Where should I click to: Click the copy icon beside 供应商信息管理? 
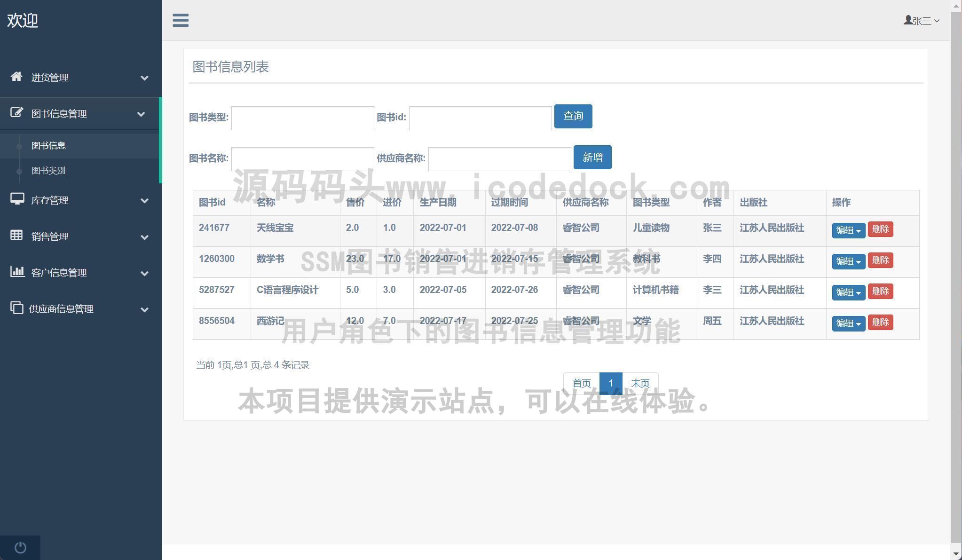[x=16, y=308]
